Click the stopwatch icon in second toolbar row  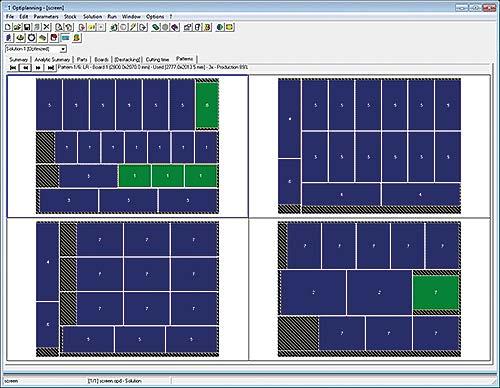coord(31,38)
